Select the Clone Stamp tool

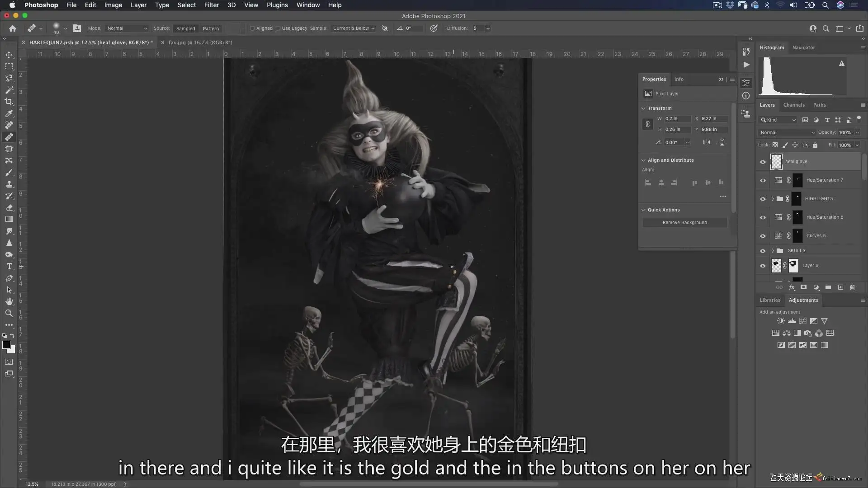coord(9,184)
